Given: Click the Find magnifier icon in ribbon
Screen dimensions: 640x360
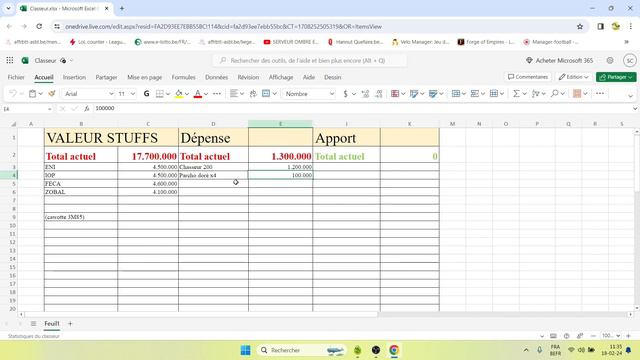Looking at the screenshot, I should 554,94.
